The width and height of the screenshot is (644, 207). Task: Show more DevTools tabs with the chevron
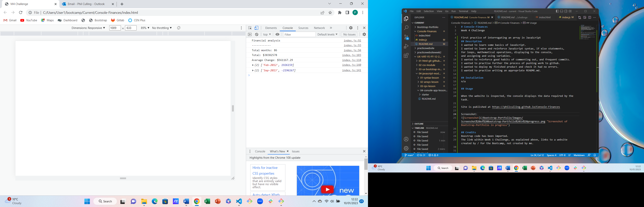coord(331,28)
